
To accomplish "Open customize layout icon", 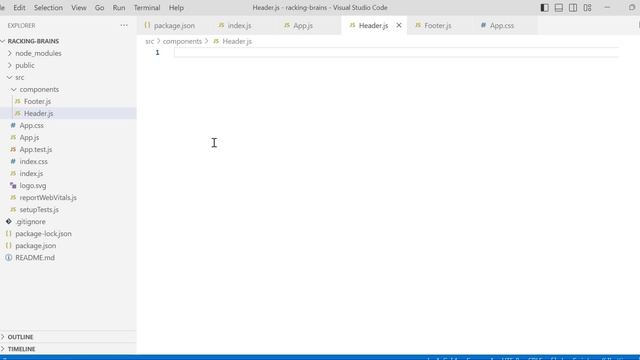I will [x=587, y=8].
